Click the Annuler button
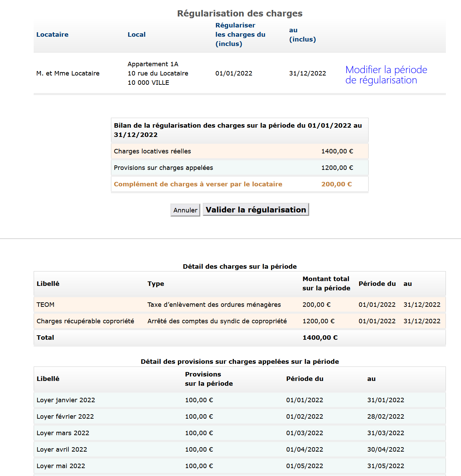This screenshot has height=476, width=461. click(x=185, y=210)
